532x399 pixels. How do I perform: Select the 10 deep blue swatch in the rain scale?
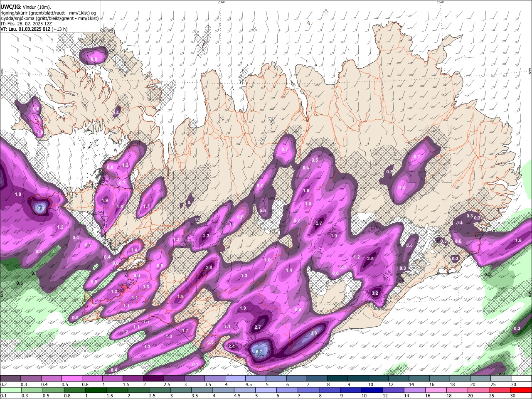click(372, 390)
